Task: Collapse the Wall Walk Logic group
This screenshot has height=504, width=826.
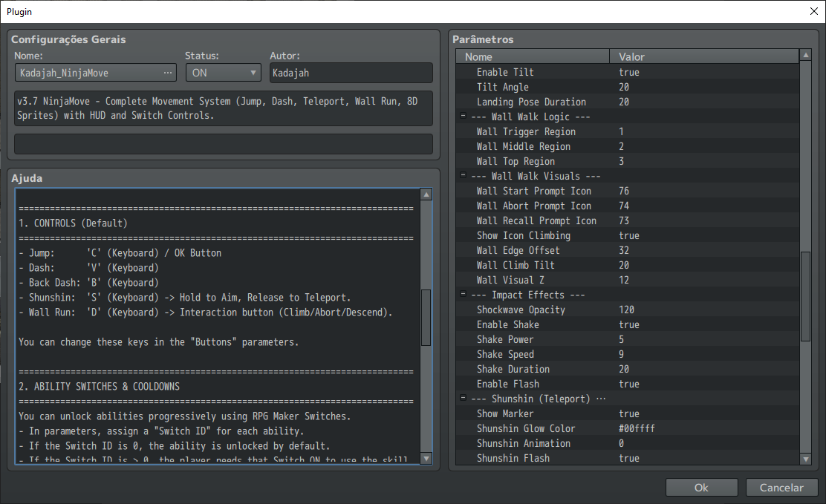Action: pos(463,116)
